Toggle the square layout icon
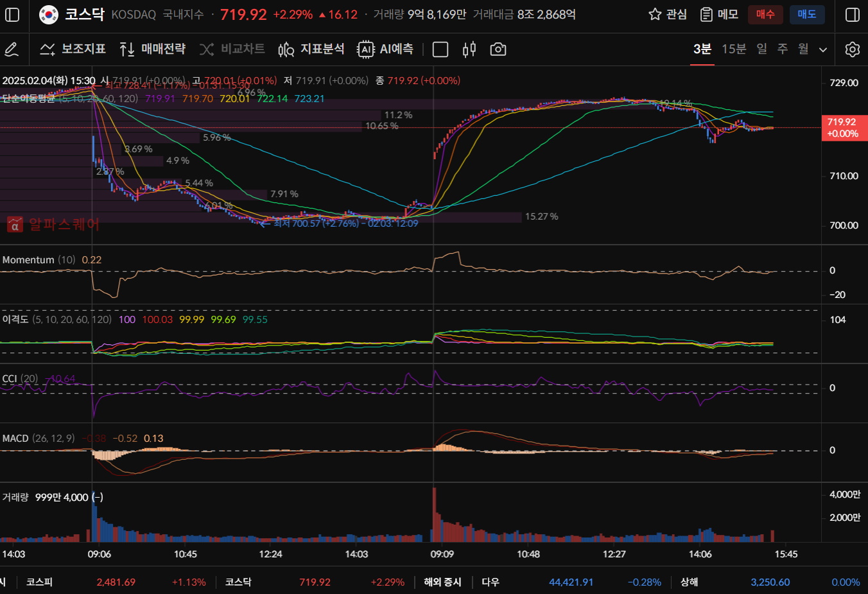The image size is (868, 594). pos(440,49)
